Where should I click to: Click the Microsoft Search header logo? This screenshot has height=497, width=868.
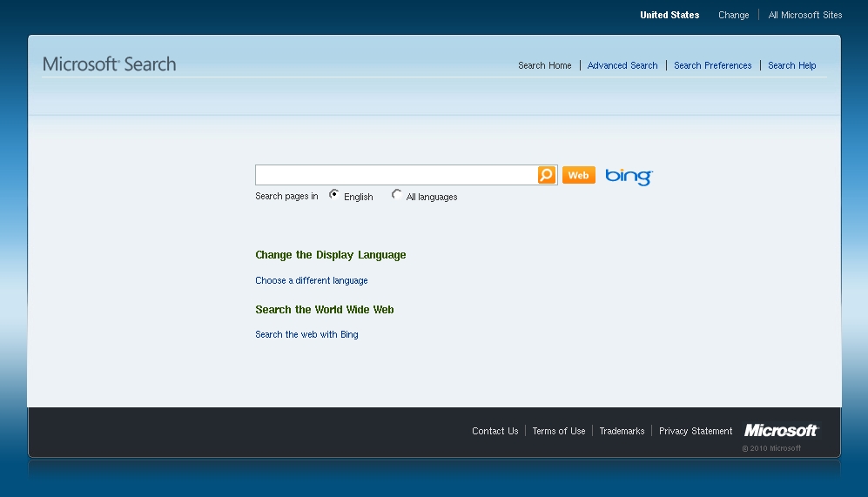pos(110,64)
